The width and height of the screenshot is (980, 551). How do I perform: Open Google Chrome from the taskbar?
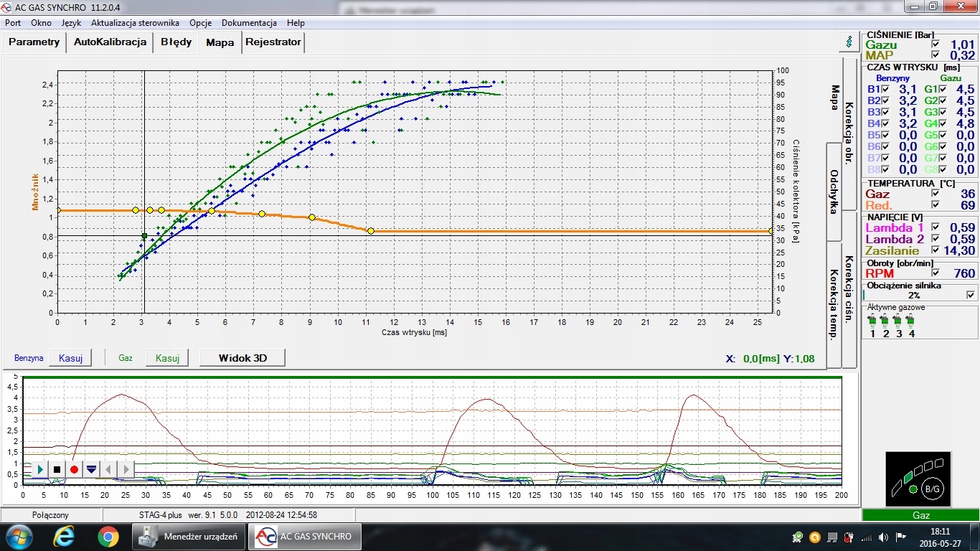pyautogui.click(x=108, y=537)
